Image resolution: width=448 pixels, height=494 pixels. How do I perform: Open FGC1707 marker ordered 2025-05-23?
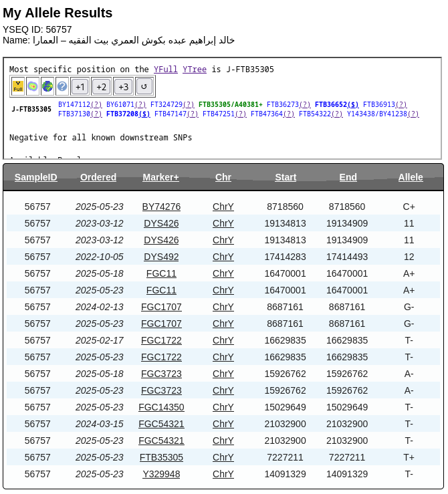161,324
